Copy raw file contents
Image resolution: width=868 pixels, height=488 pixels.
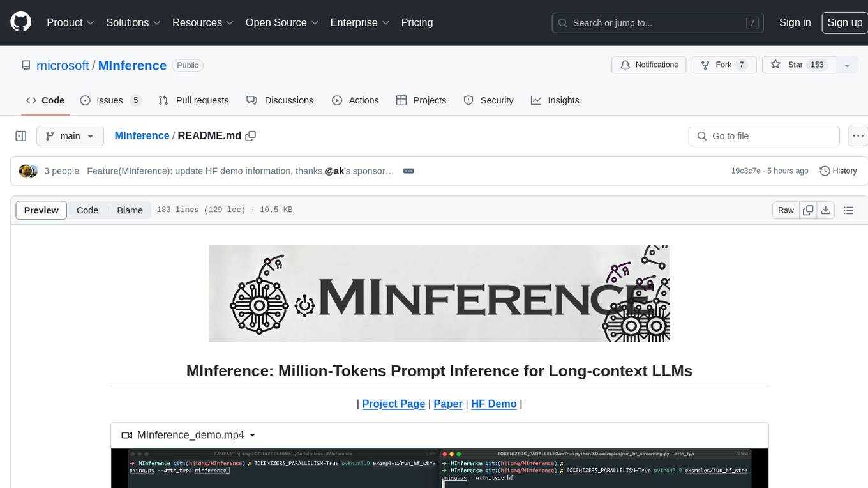tap(808, 210)
